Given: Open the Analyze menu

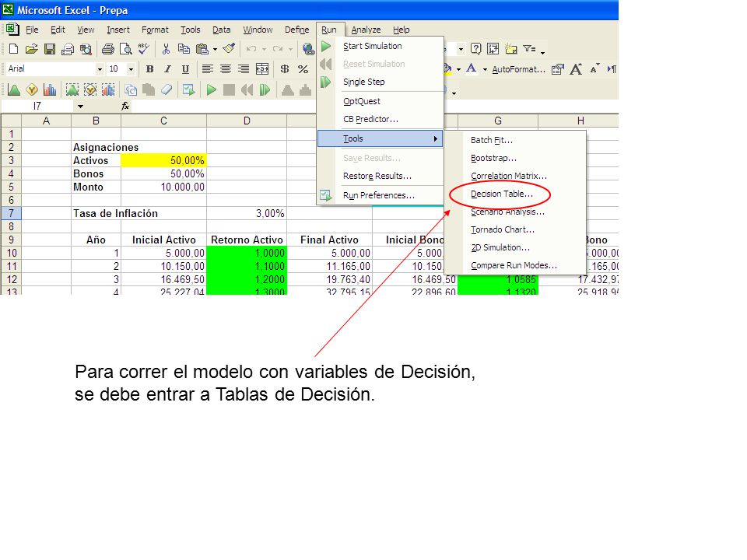Looking at the screenshot, I should tap(366, 30).
